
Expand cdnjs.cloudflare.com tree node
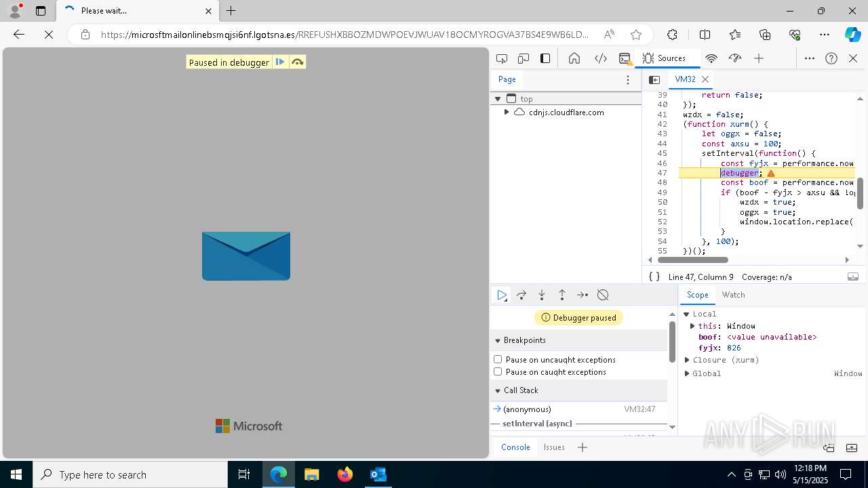pos(507,113)
